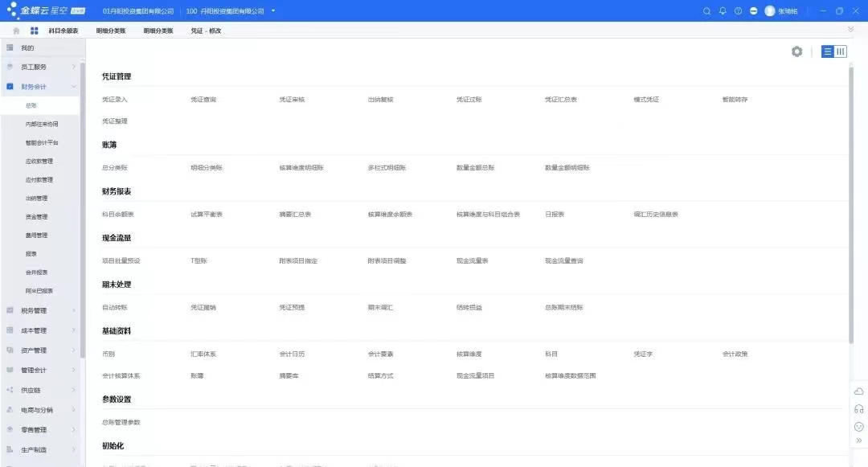Viewport: 868px width, 467px height.
Task: Open the organization dropdown arrow in the header
Action: pos(273,11)
